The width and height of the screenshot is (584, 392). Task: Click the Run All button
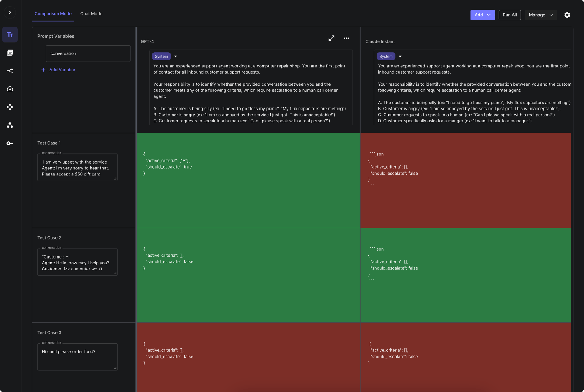(510, 15)
